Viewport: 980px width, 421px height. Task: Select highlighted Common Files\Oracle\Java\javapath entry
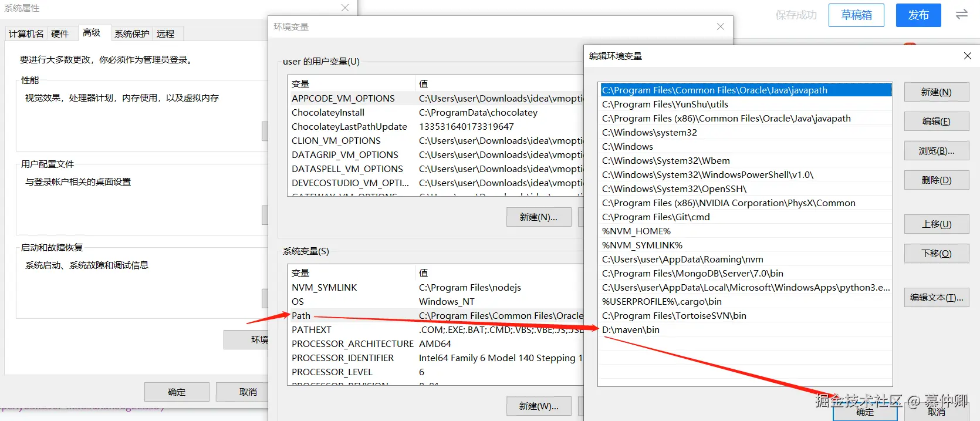click(745, 90)
